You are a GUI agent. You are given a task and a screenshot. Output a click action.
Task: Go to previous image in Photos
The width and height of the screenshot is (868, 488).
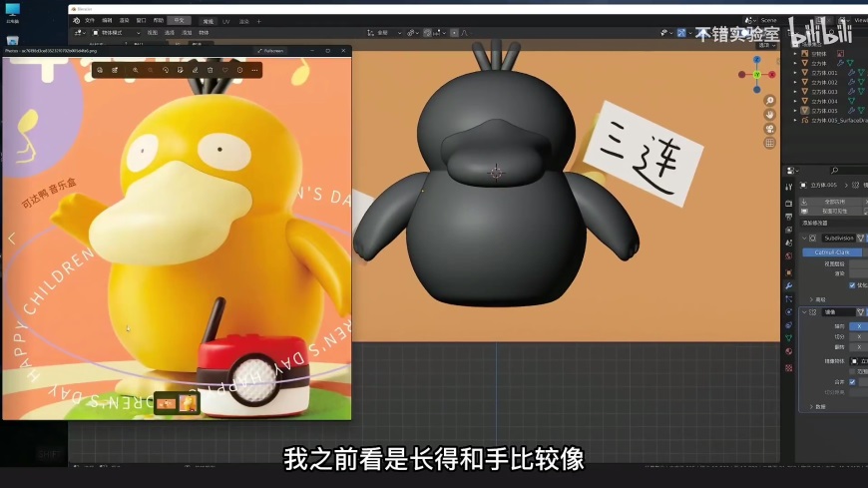pyautogui.click(x=12, y=239)
